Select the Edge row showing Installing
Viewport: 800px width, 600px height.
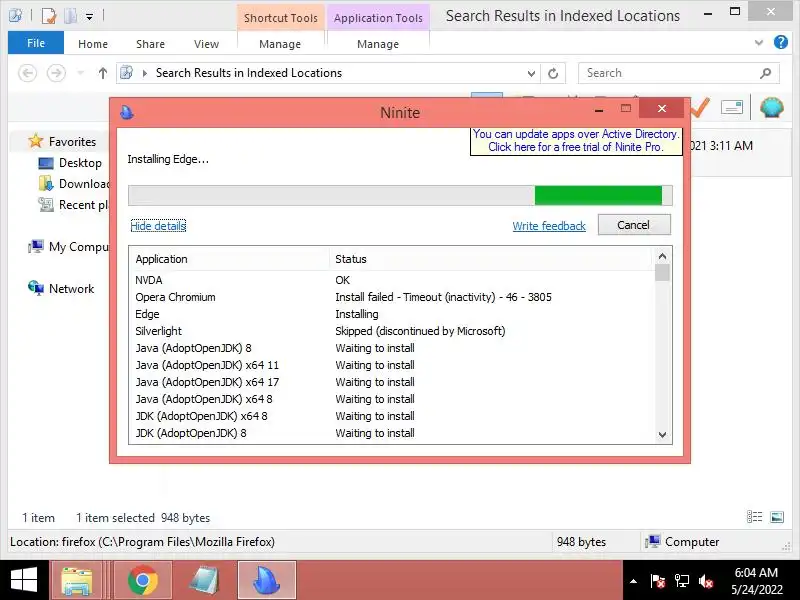(x=391, y=314)
